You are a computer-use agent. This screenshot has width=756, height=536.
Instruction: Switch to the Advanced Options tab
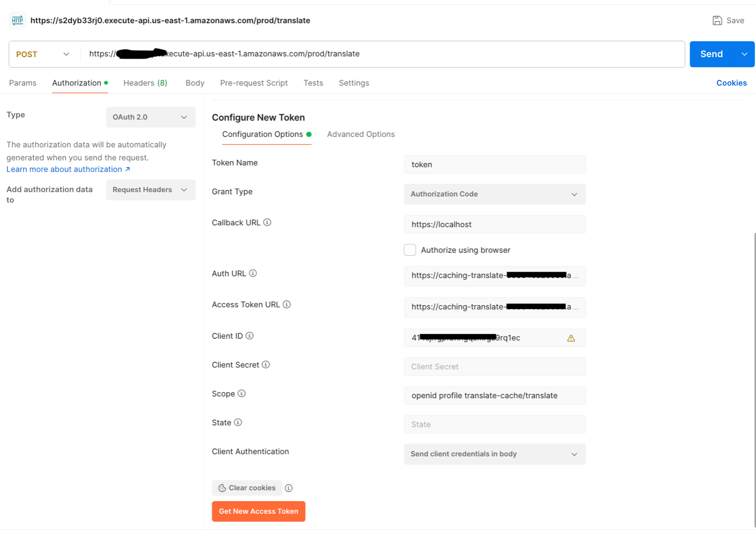361,134
